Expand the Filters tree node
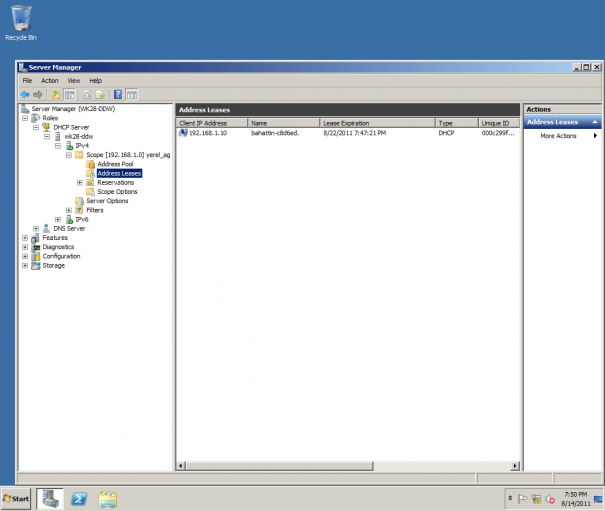The height and width of the screenshot is (511, 605). [69, 210]
